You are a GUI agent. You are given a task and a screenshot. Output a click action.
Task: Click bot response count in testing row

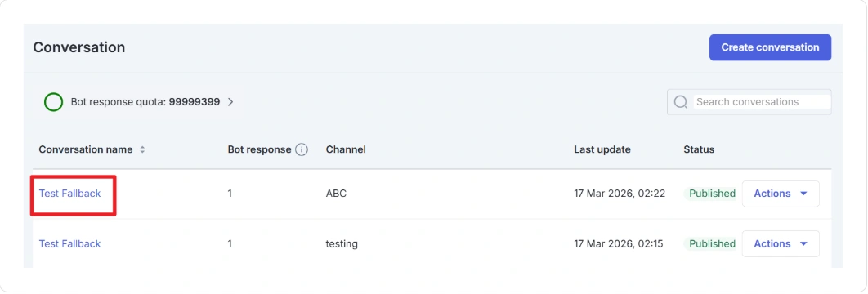pyautogui.click(x=230, y=243)
